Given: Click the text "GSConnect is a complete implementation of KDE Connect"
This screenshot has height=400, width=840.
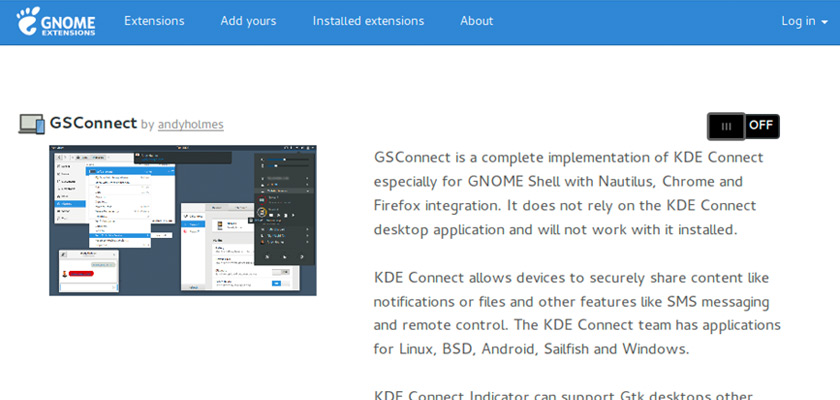Looking at the screenshot, I should coord(568,158).
